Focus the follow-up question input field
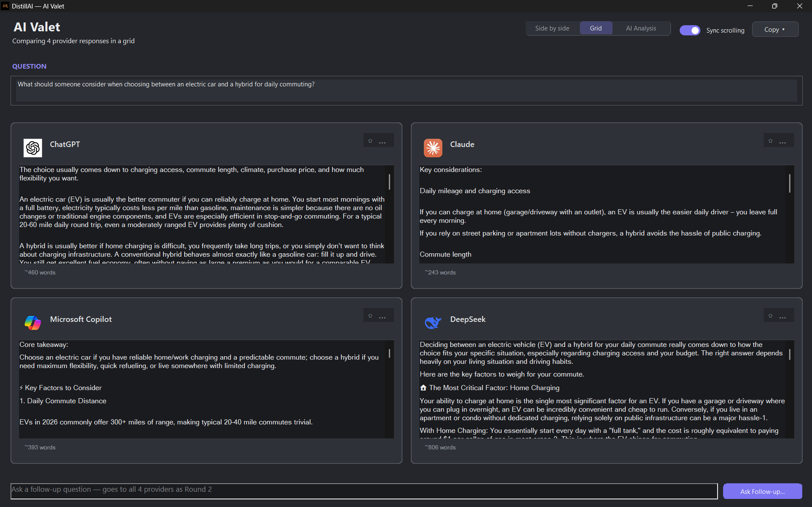The height and width of the screenshot is (507, 812). tap(364, 491)
